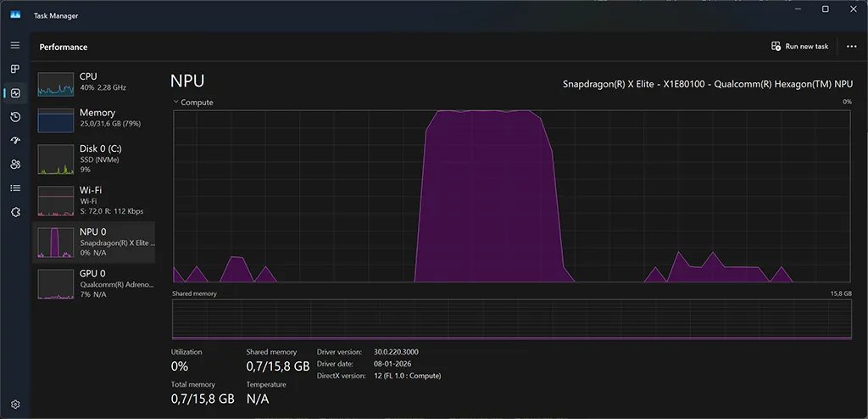
Task: Click the CPU mini graph thumbnail
Action: (x=56, y=84)
